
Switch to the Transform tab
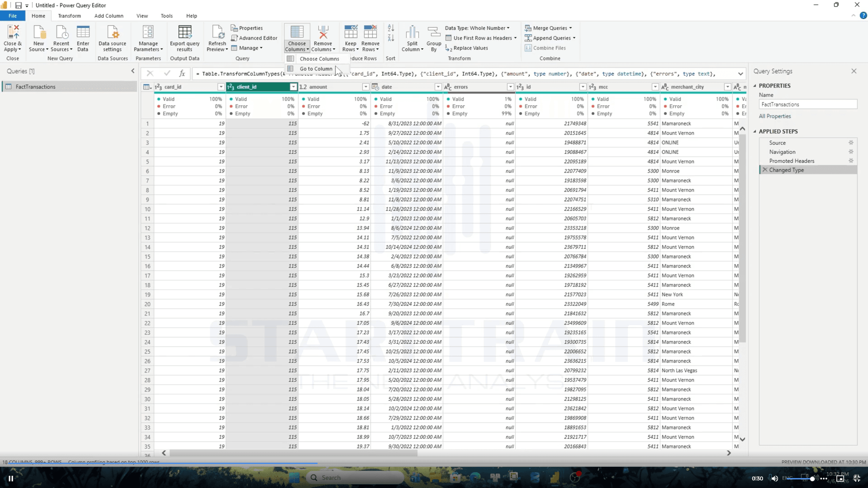pyautogui.click(x=69, y=16)
